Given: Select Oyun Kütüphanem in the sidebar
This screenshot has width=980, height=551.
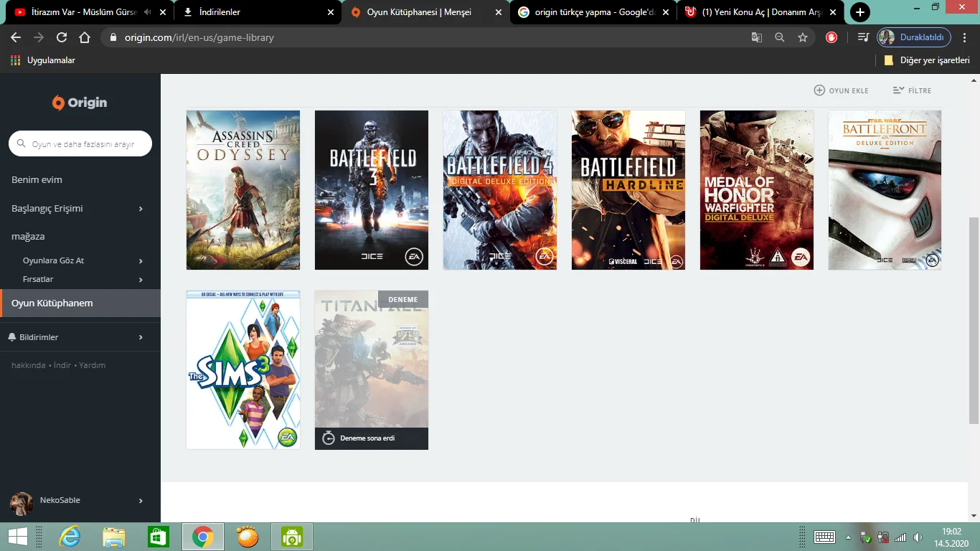Looking at the screenshot, I should (80, 303).
